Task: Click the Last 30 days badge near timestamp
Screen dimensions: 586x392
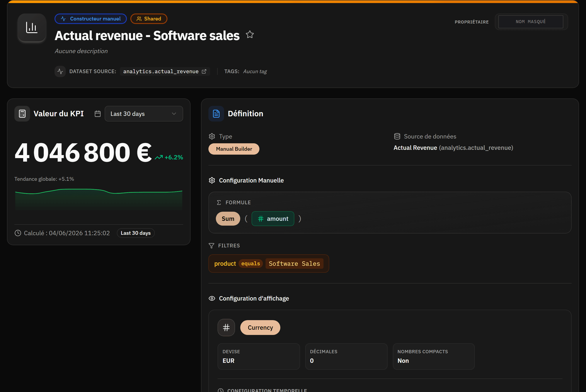Action: 136,233
